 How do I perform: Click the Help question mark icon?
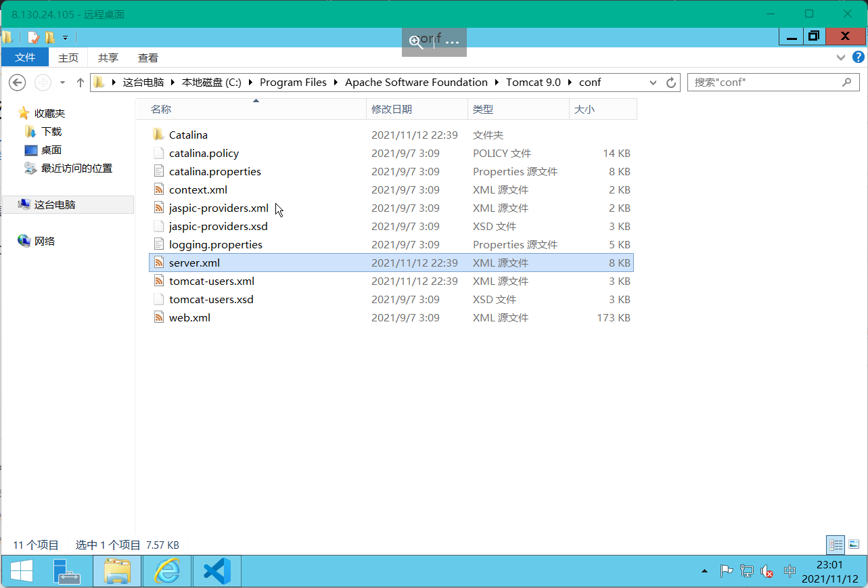(x=858, y=58)
